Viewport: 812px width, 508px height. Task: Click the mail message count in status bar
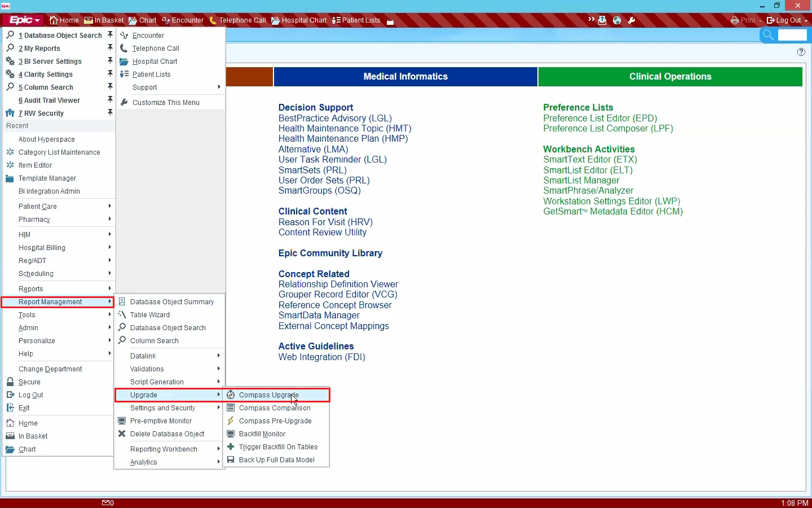tap(108, 503)
